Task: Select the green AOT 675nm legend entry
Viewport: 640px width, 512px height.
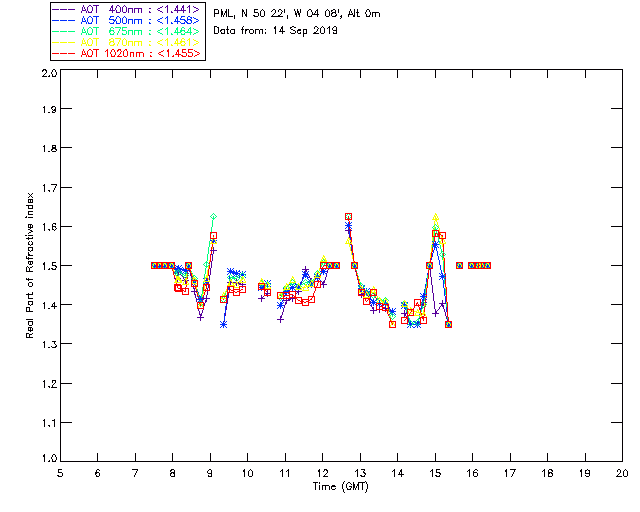Action: 127,31
